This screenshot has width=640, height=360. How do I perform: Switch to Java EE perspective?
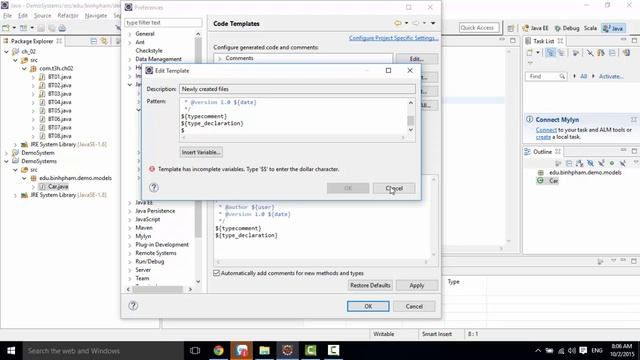536,28
